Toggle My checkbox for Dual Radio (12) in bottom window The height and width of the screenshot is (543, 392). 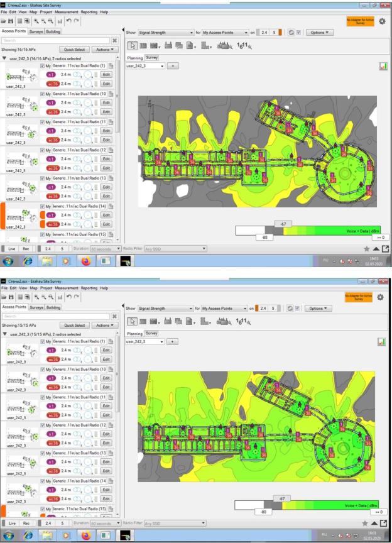coord(43,425)
